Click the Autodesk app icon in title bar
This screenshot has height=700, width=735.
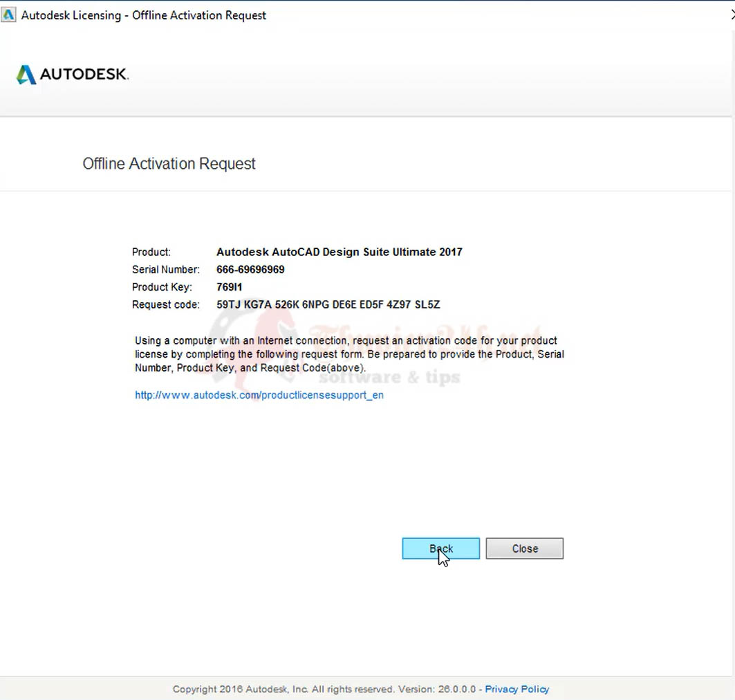click(9, 15)
